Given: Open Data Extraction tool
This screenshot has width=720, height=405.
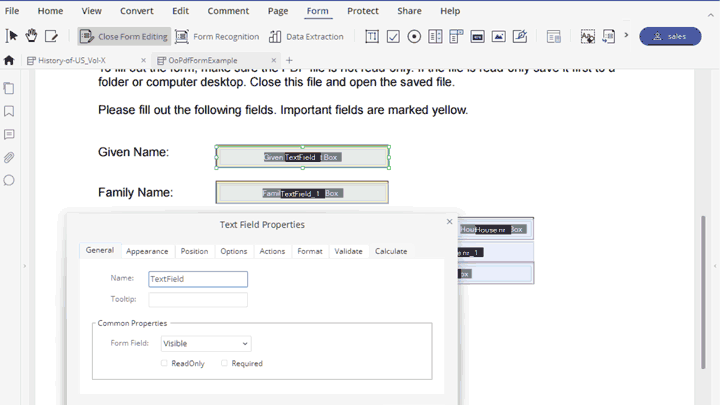Looking at the screenshot, I should pos(306,36).
